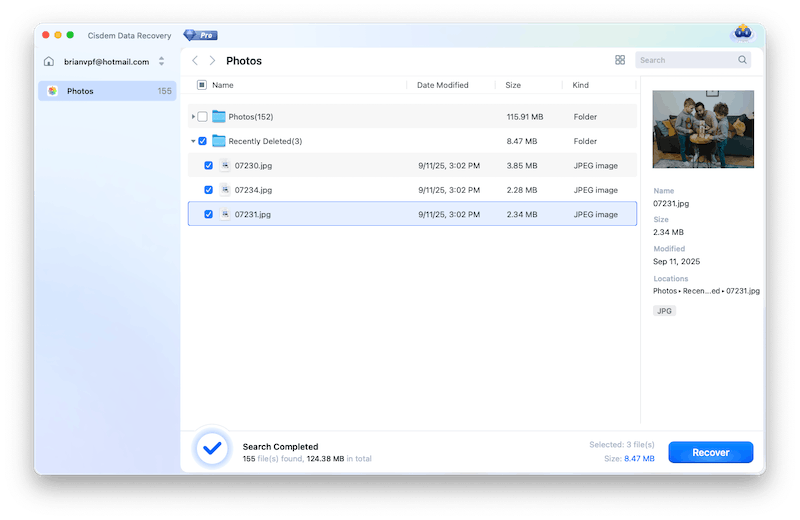Select the 07230.jpg file name

click(253, 165)
